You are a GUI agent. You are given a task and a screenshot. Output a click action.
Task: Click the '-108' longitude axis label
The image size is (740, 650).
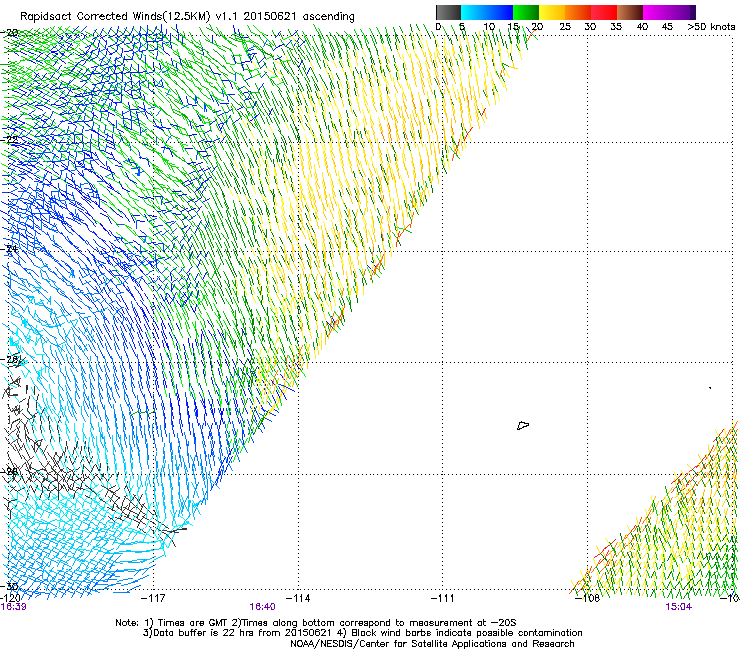(588, 598)
